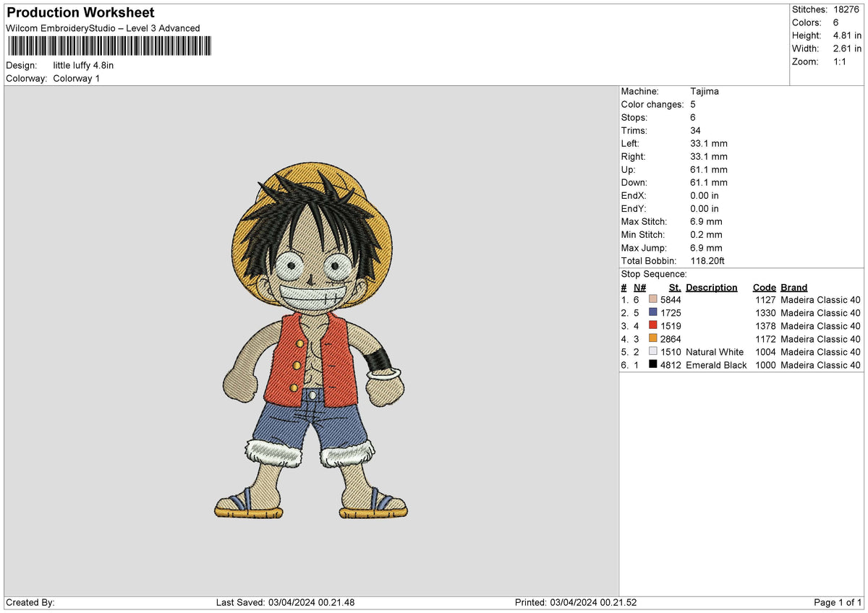Click the 5844 skin-tone color swatch
The image size is (868, 613).
(x=653, y=300)
